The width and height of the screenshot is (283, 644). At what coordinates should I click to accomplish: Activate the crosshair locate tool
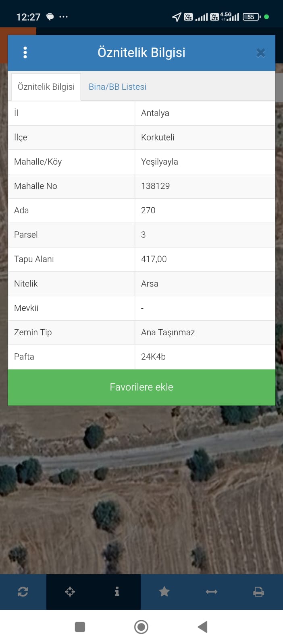tap(70, 592)
